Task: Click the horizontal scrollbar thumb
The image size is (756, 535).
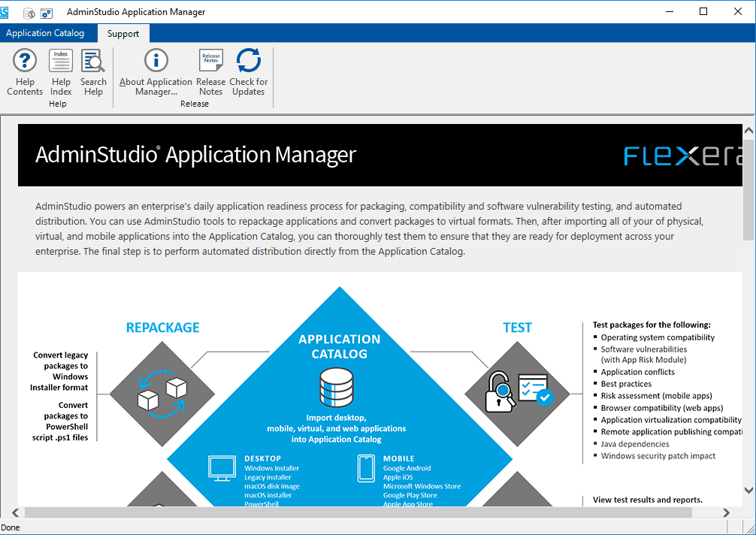Action: coord(358,512)
